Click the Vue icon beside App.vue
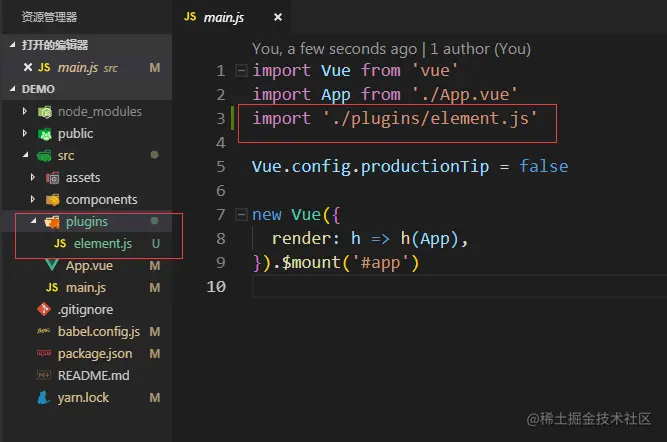Image resolution: width=667 pixels, height=442 pixels. point(51,265)
